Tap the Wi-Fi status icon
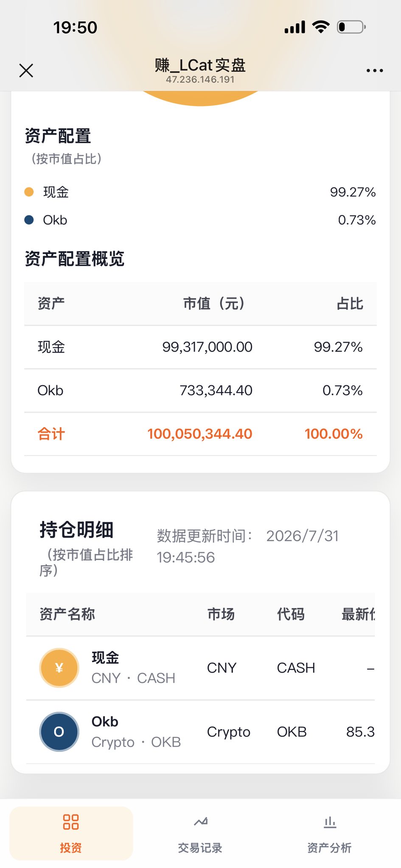Screen dimensions: 401x868 click(x=321, y=27)
